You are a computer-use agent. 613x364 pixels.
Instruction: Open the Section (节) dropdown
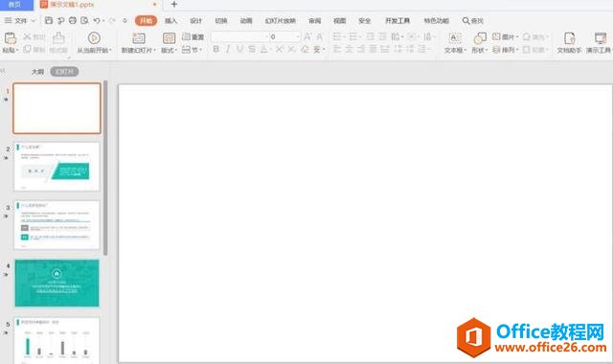point(192,49)
